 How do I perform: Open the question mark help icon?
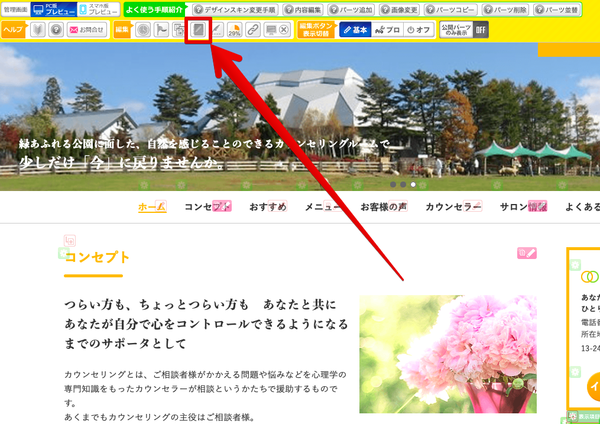56,30
